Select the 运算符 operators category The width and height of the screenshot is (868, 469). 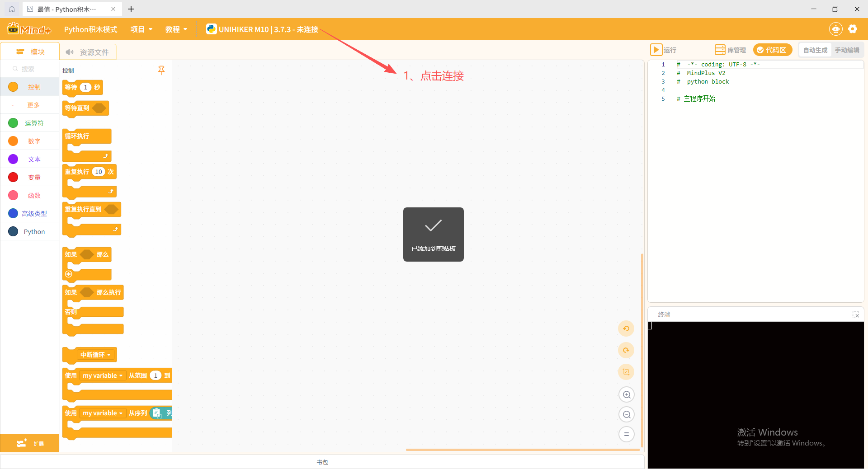click(x=29, y=123)
